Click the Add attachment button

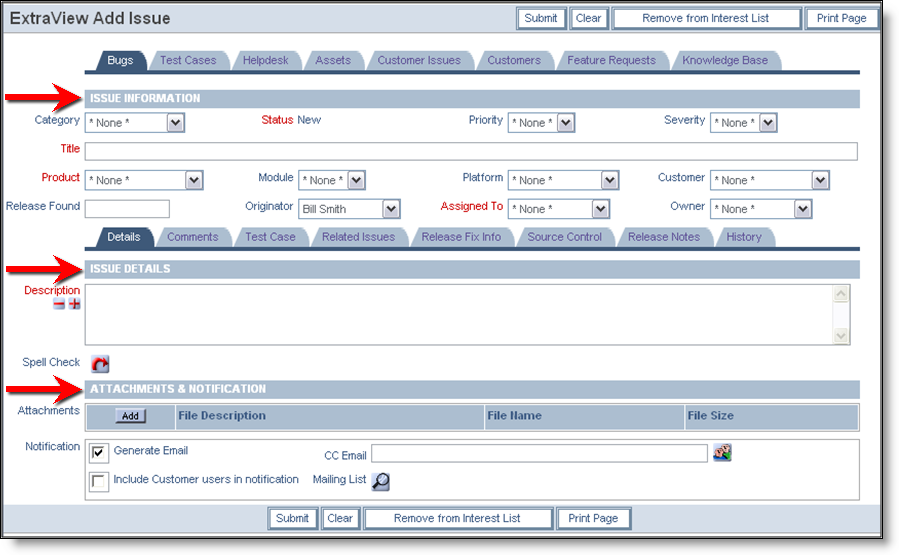[x=131, y=416]
